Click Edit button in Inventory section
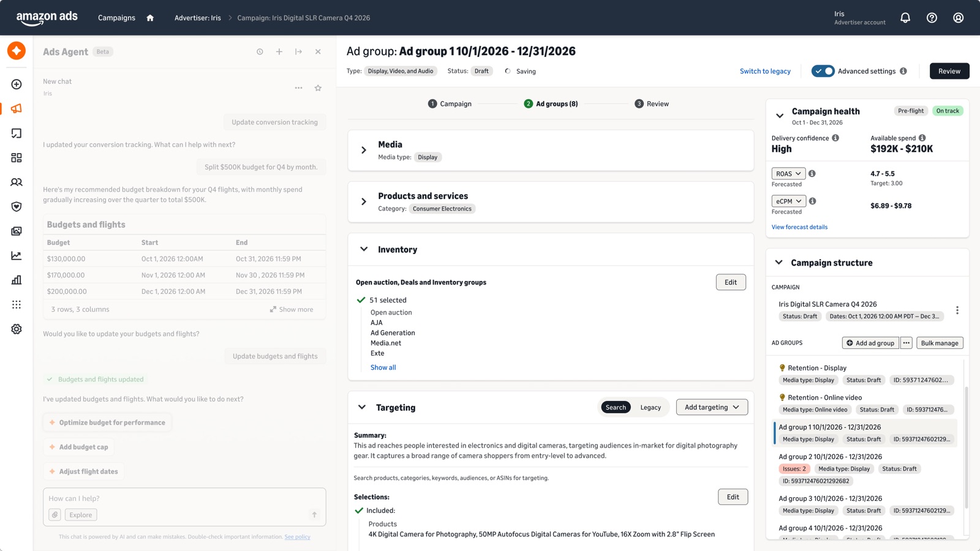The image size is (980, 551). [x=731, y=282]
